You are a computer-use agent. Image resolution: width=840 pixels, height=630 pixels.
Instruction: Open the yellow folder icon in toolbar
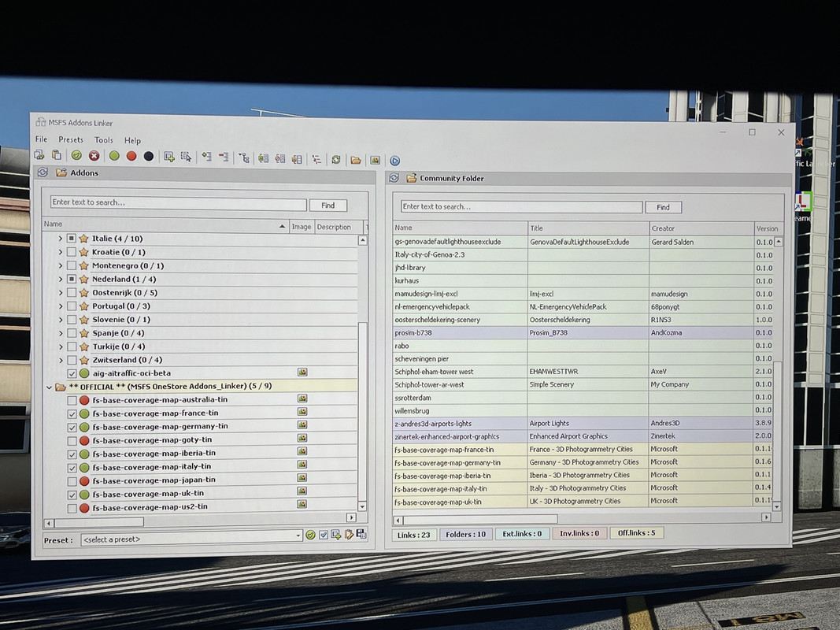[356, 160]
